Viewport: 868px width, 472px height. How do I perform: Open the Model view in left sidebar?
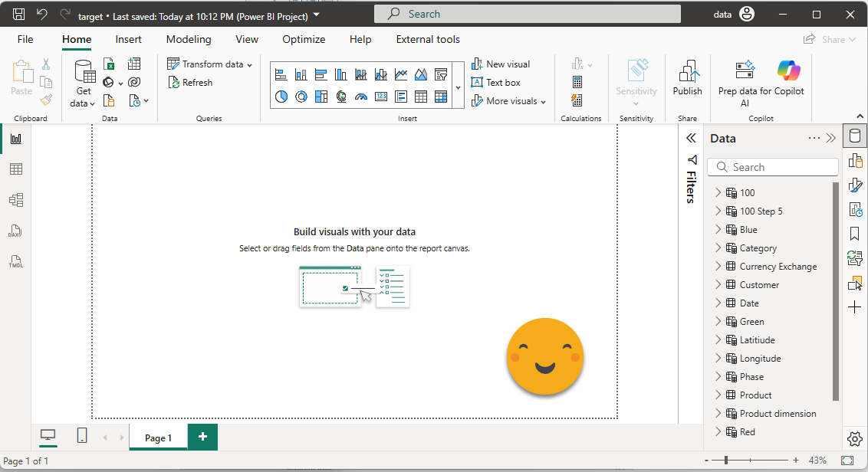point(15,200)
